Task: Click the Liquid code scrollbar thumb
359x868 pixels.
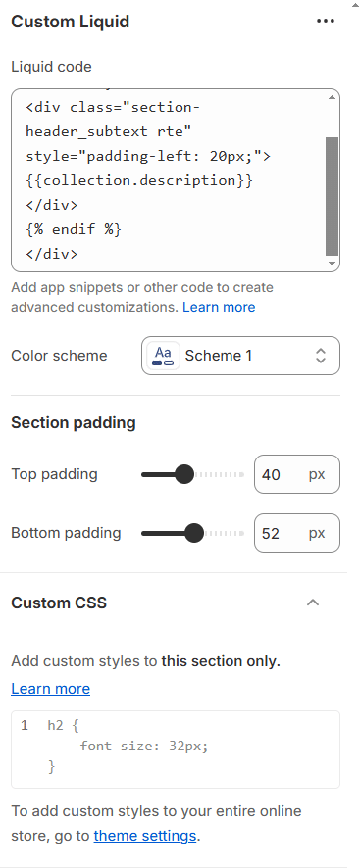Action: 332,196
